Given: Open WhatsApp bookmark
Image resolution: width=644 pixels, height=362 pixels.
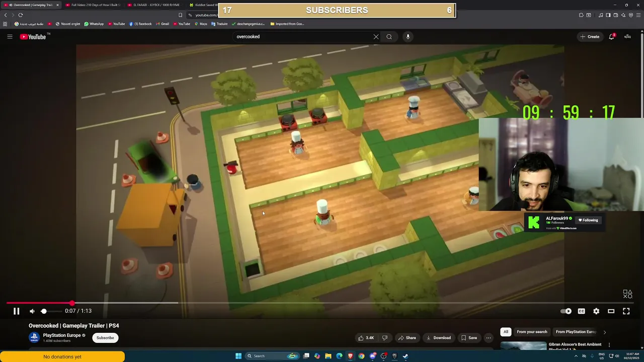Looking at the screenshot, I should coord(94,24).
